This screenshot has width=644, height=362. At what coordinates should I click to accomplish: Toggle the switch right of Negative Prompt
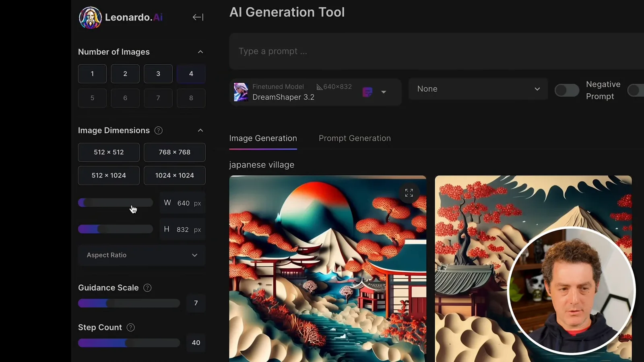(x=636, y=90)
